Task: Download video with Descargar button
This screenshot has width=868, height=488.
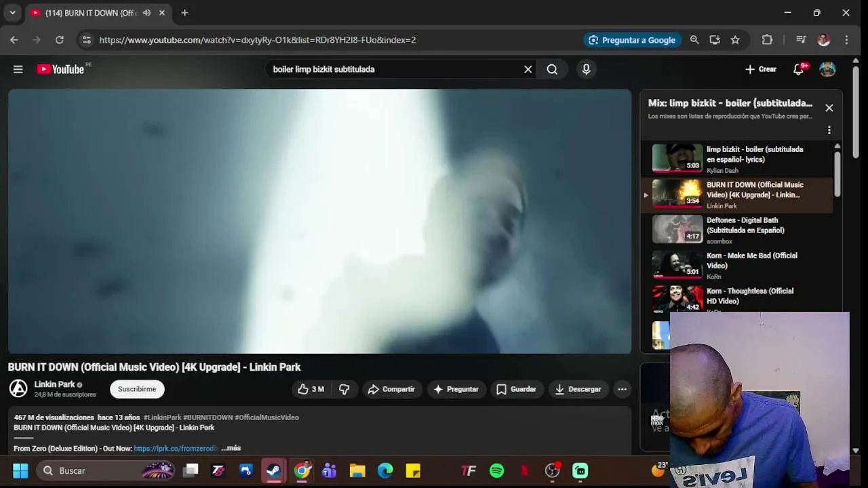Action: pos(578,389)
